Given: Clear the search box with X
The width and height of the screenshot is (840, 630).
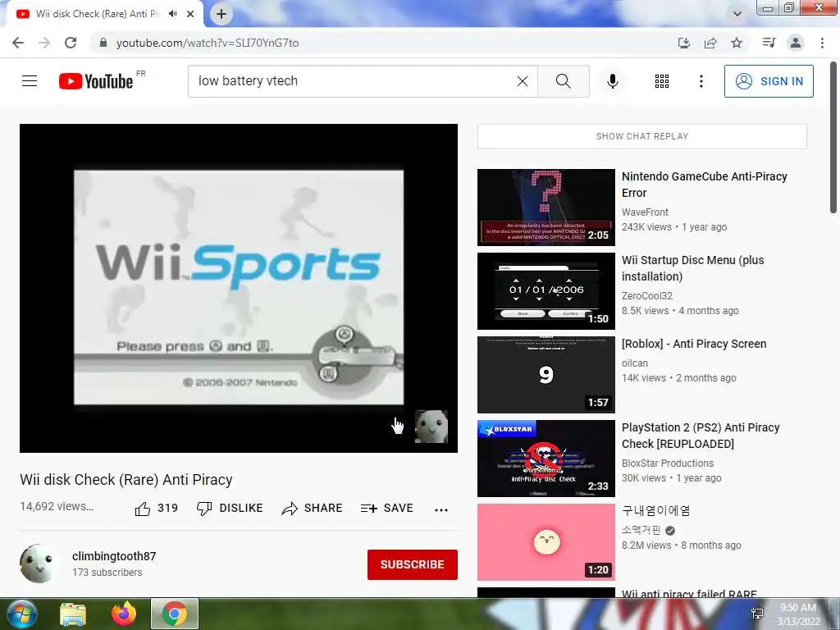Looking at the screenshot, I should (523, 81).
